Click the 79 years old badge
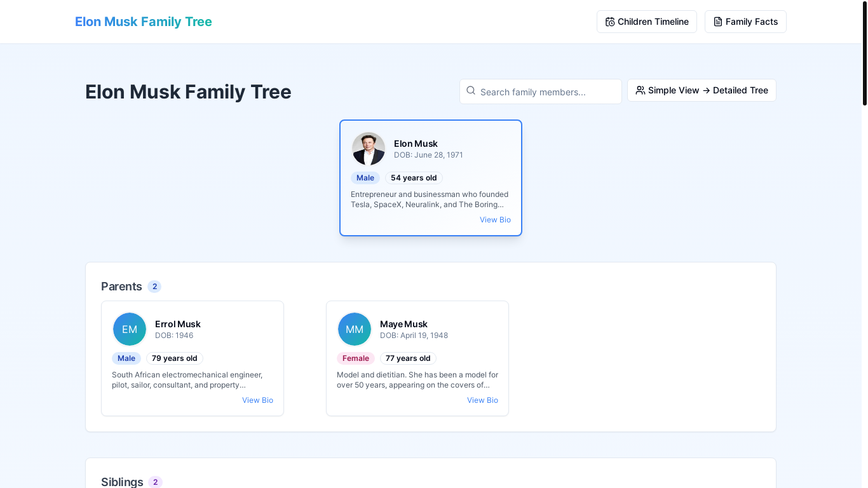The image size is (868, 488). (x=175, y=358)
